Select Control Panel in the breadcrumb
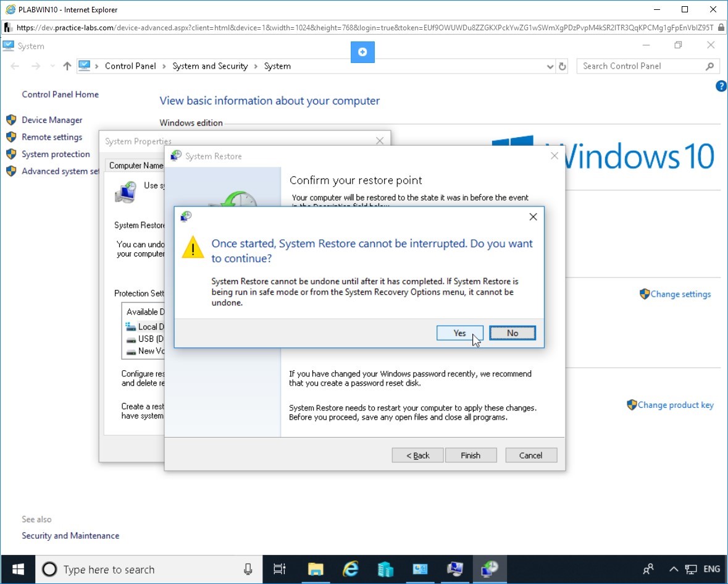 [x=130, y=67]
